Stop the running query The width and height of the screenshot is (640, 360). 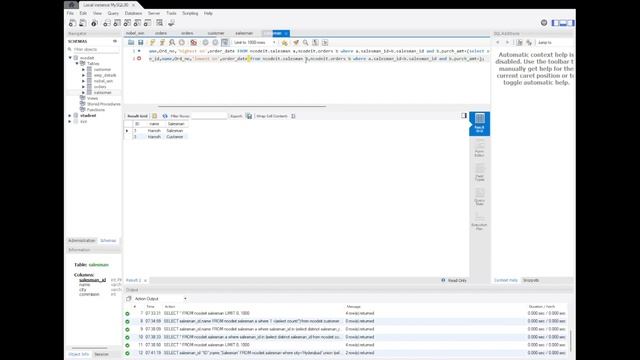pyautogui.click(x=182, y=42)
